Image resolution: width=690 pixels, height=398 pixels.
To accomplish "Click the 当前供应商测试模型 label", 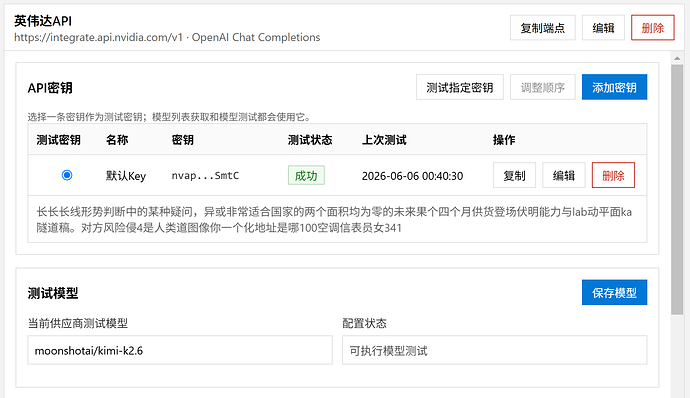I will (x=77, y=323).
